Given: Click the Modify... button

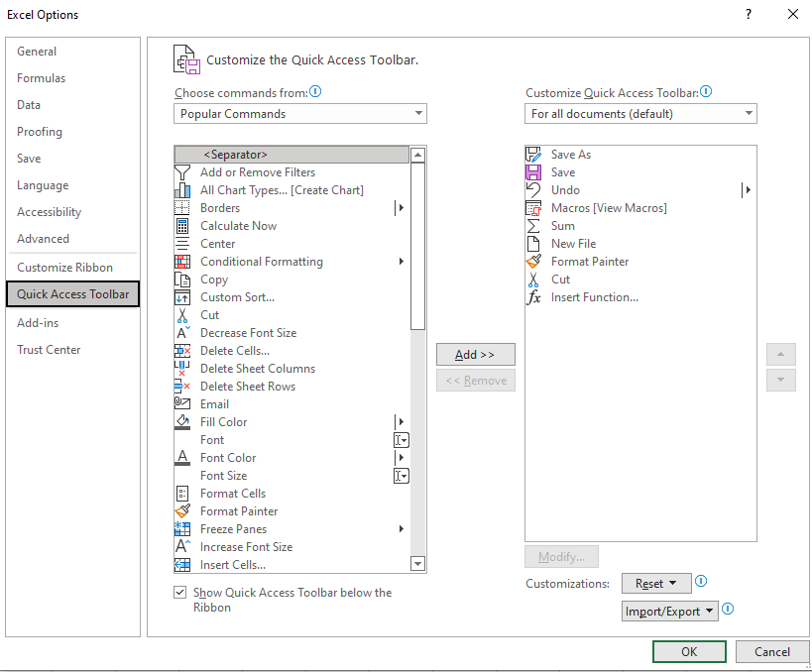Looking at the screenshot, I should click(561, 557).
